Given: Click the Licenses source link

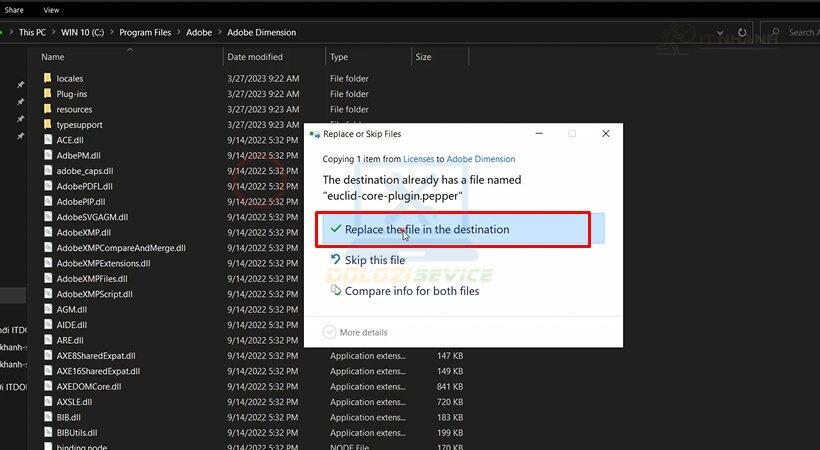Looking at the screenshot, I should [418, 159].
